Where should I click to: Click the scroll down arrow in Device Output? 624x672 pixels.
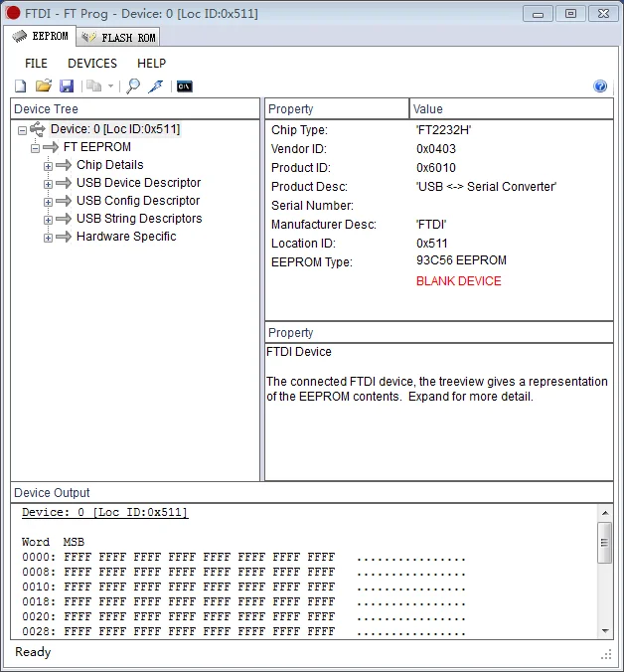[605, 631]
